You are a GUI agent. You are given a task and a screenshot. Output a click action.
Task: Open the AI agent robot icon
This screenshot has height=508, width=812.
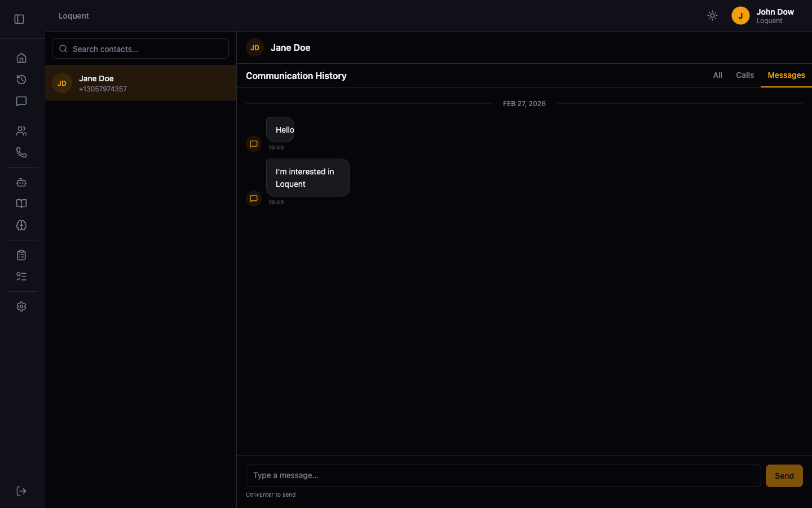point(21,182)
